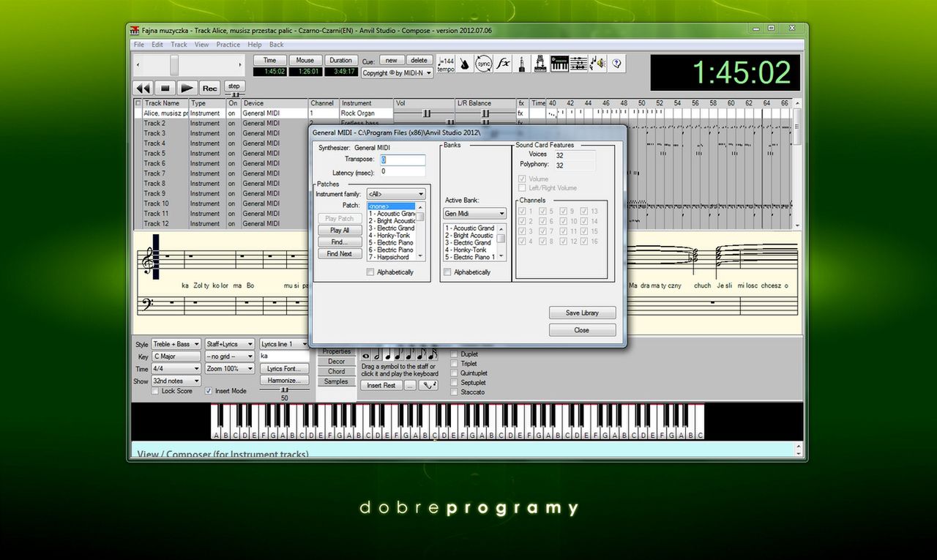Enable the Lock Score checkbox
Image resolution: width=937 pixels, height=560 pixels.
pyautogui.click(x=155, y=391)
